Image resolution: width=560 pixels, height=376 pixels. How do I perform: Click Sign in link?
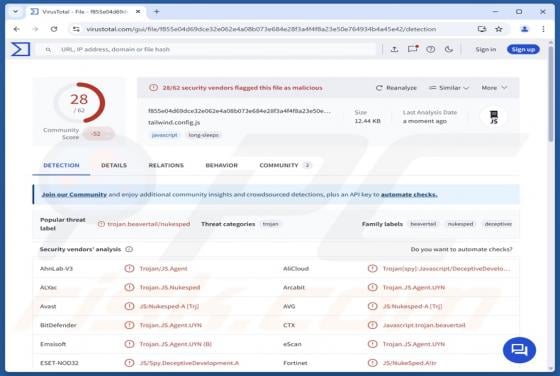pos(486,49)
